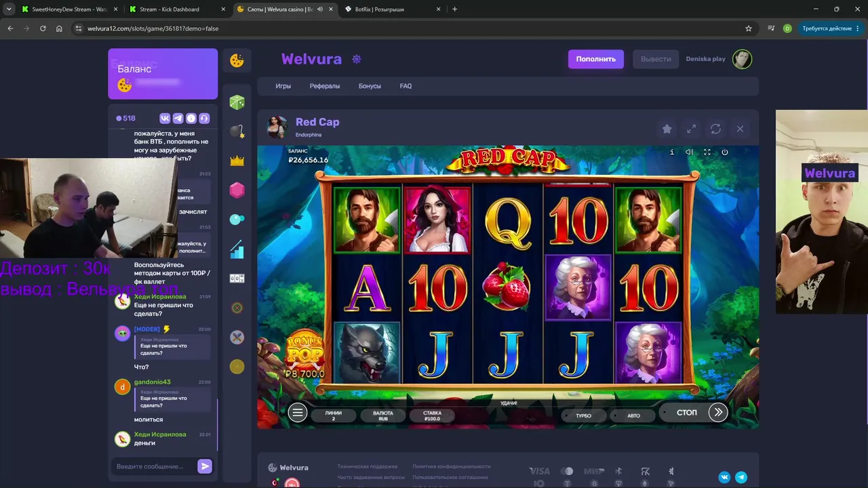Expand the Red Cap game window
Image resolution: width=868 pixels, height=488 pixels.
point(691,129)
